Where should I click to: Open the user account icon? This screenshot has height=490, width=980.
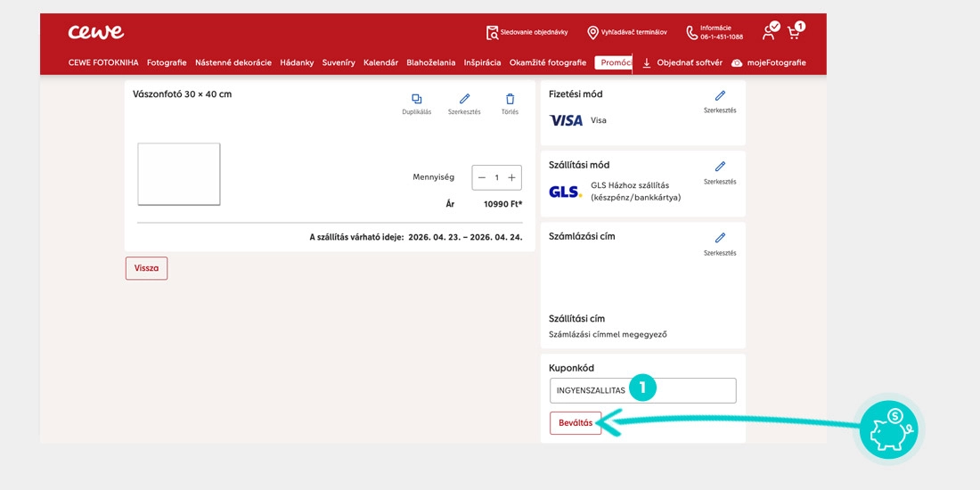771,30
